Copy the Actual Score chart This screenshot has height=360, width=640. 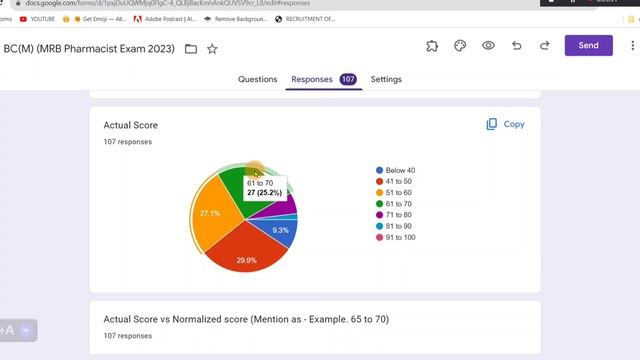(505, 124)
